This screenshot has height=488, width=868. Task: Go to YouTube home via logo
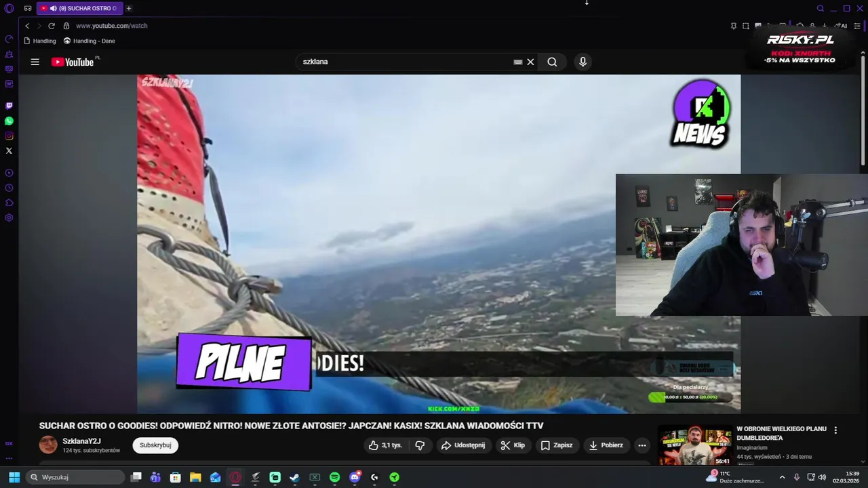[73, 62]
